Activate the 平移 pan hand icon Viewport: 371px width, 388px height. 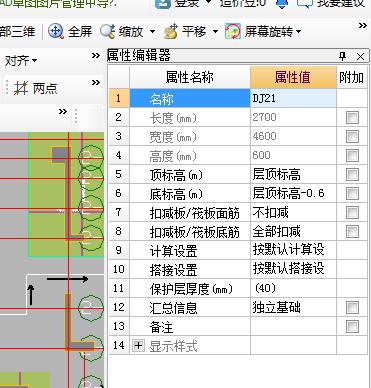click(x=171, y=31)
